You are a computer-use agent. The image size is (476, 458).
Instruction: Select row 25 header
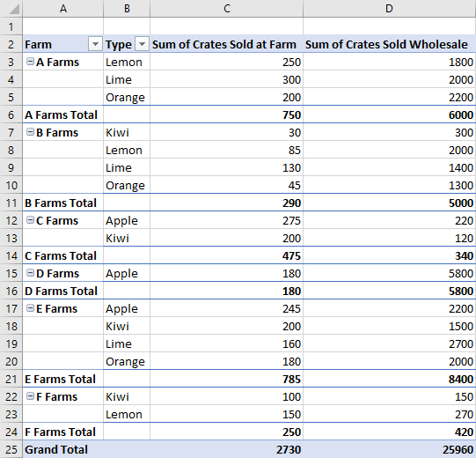click(11, 449)
